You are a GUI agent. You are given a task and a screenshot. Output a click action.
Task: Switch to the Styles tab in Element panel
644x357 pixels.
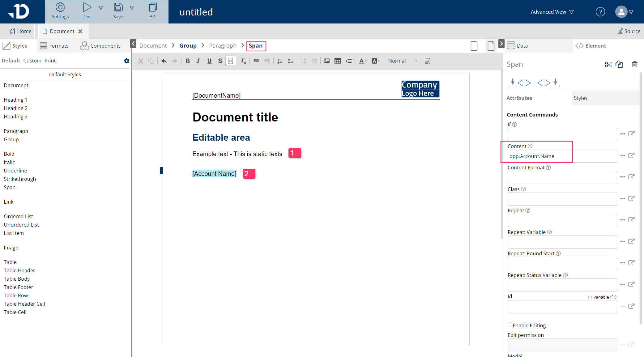tap(580, 98)
